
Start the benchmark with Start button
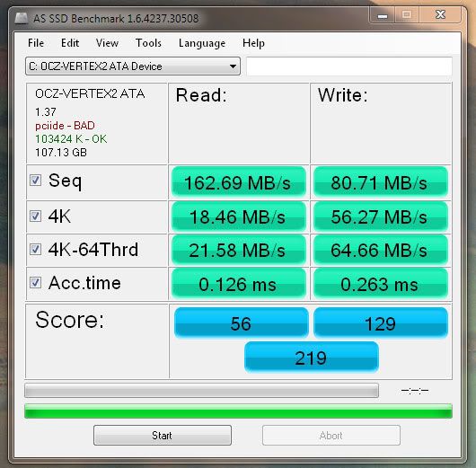click(x=163, y=435)
